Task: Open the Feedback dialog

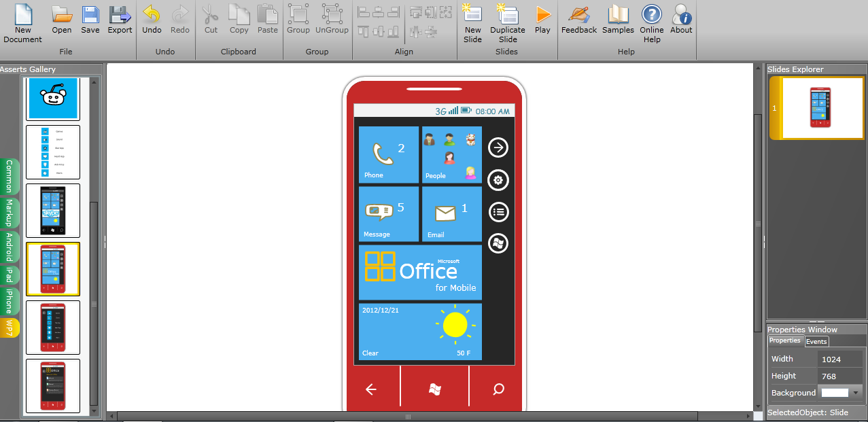Action: [x=579, y=19]
